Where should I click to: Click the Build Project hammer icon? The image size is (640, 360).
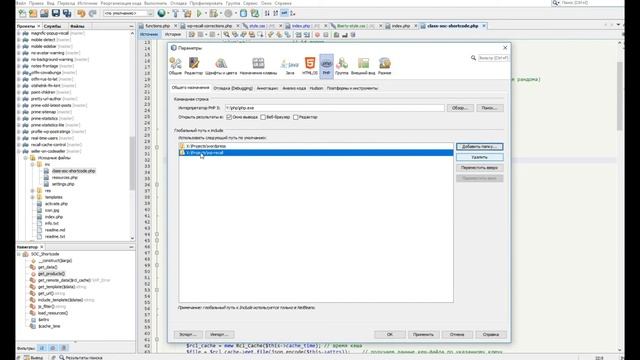(x=176, y=13)
